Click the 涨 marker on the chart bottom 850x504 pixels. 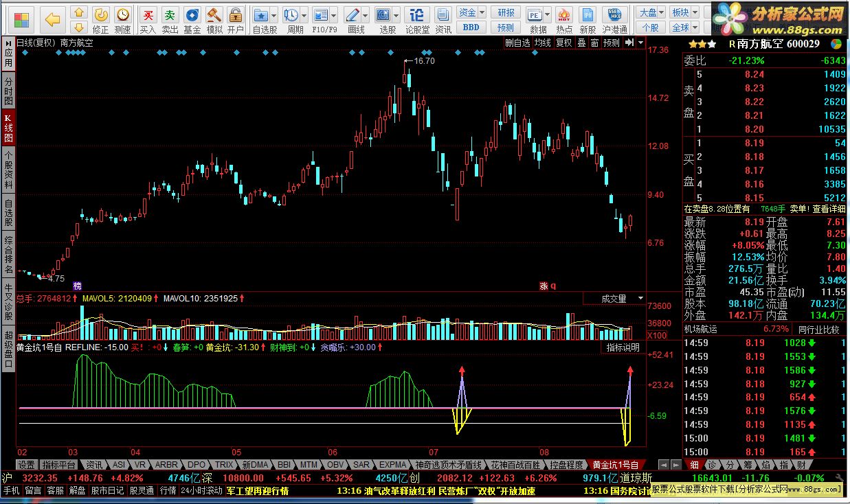[544, 286]
